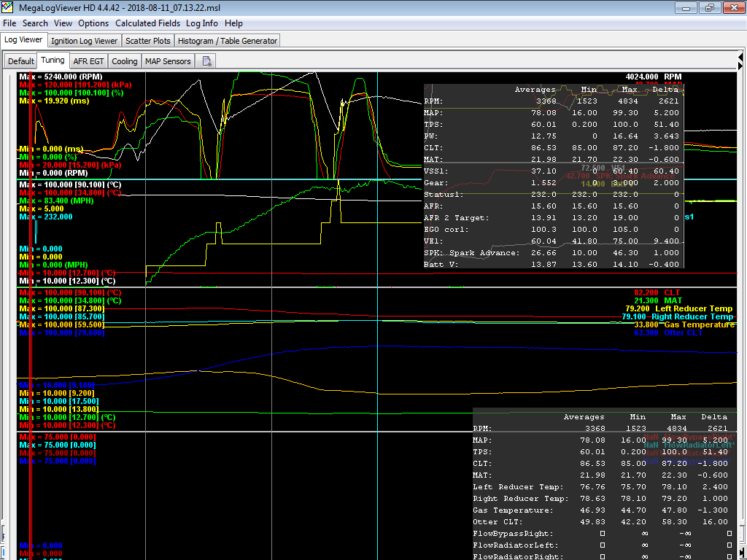Close the MegaLogViewer window
The width and height of the screenshot is (747, 560).
point(734,7)
